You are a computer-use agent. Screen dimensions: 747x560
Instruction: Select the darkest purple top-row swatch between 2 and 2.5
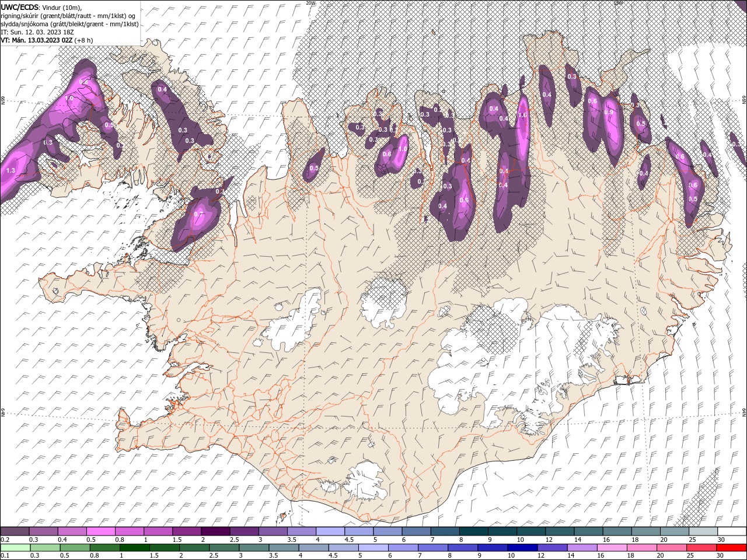click(x=215, y=531)
